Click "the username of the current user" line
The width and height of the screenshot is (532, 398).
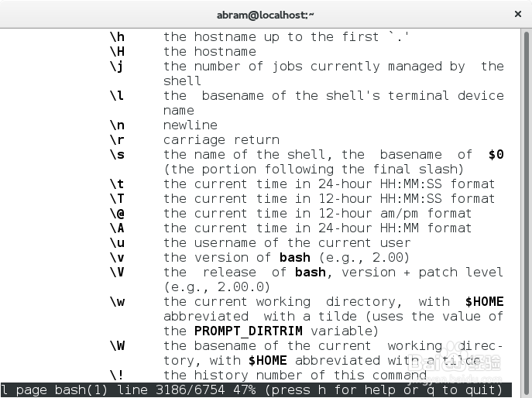tap(287, 243)
